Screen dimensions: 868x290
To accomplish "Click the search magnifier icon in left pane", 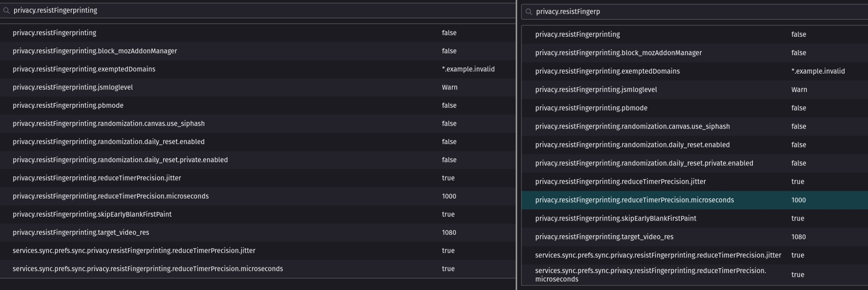I will click(6, 11).
